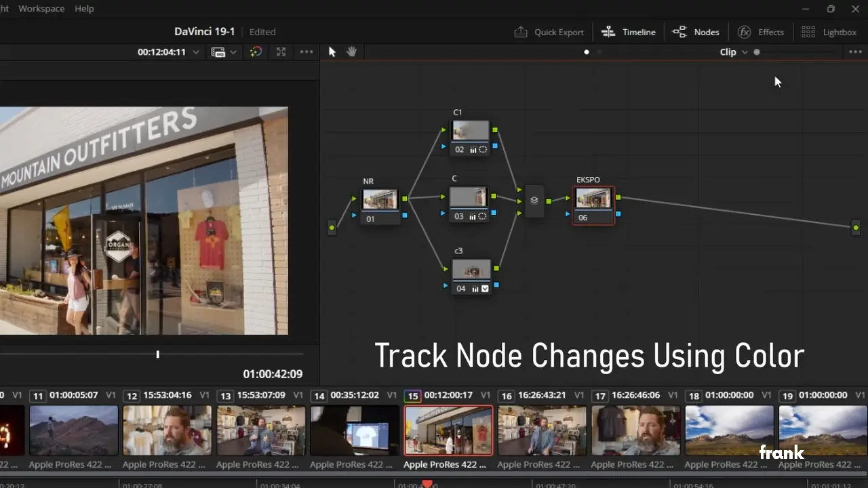Click the viewer image of Mountain Outfitters
Image resolution: width=868 pixels, height=488 pixels.
(x=144, y=220)
